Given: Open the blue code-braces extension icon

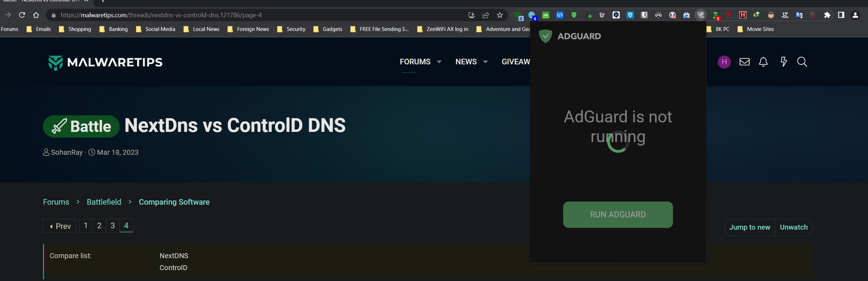Looking at the screenshot, I should coord(560,15).
